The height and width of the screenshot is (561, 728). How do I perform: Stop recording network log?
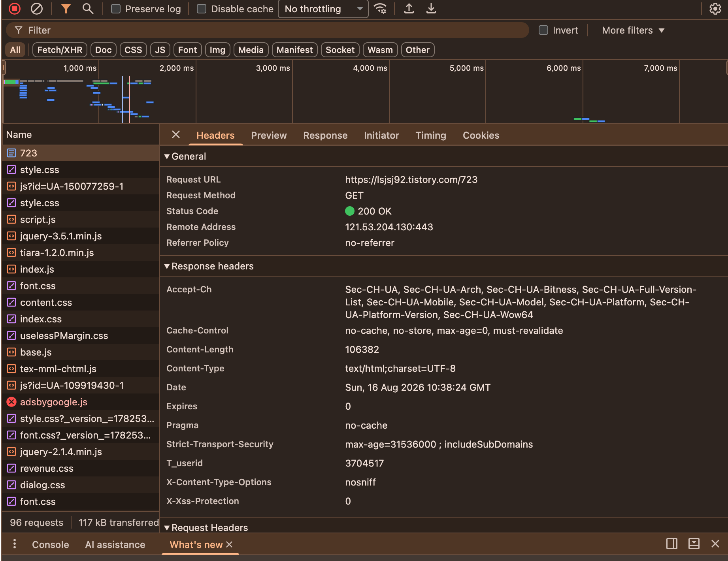15,9
